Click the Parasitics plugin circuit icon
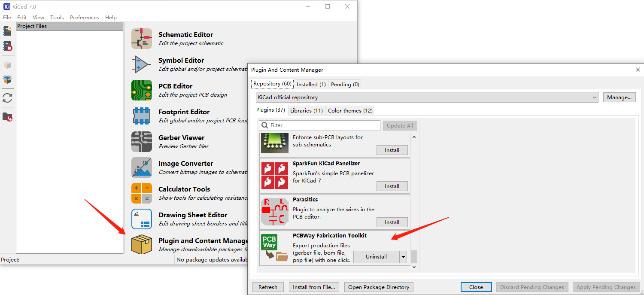This screenshot has width=644, height=295. pyautogui.click(x=275, y=212)
